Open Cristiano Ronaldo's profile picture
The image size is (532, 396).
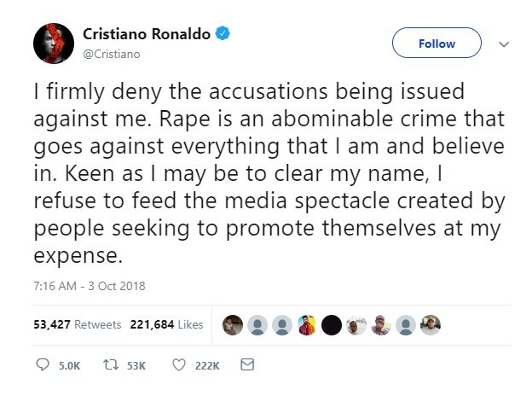[x=54, y=43]
